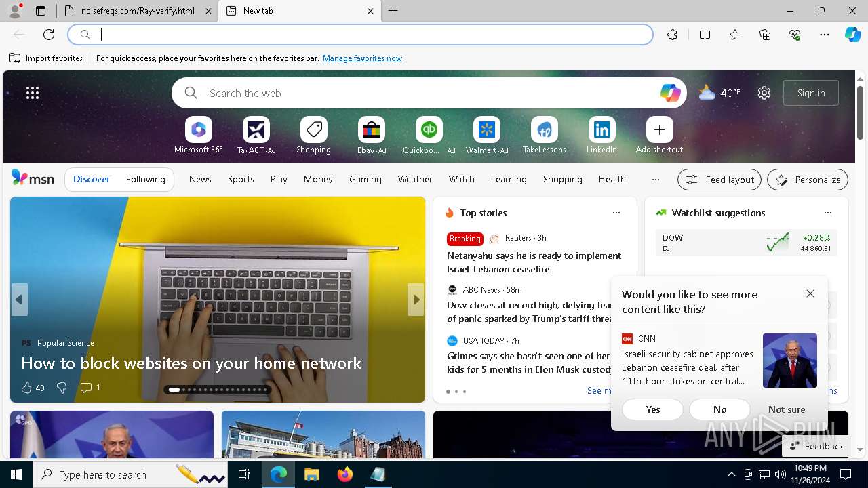Click Copilot icon in web search box

pos(670,93)
